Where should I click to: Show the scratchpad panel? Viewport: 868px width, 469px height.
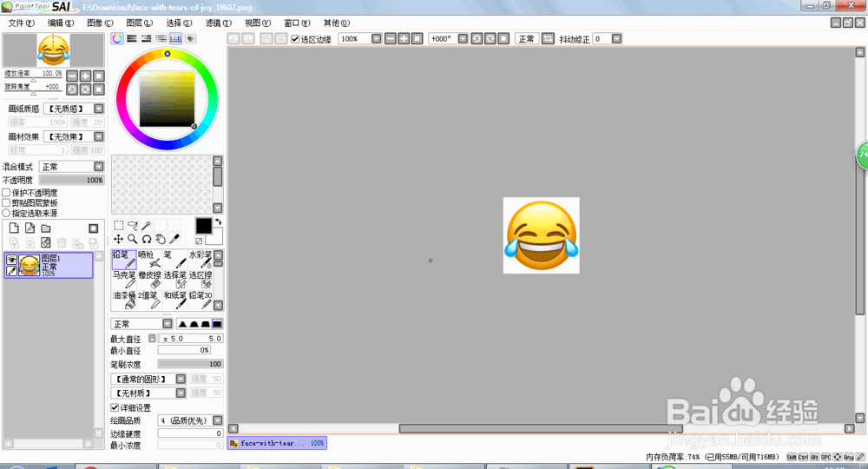click(190, 38)
